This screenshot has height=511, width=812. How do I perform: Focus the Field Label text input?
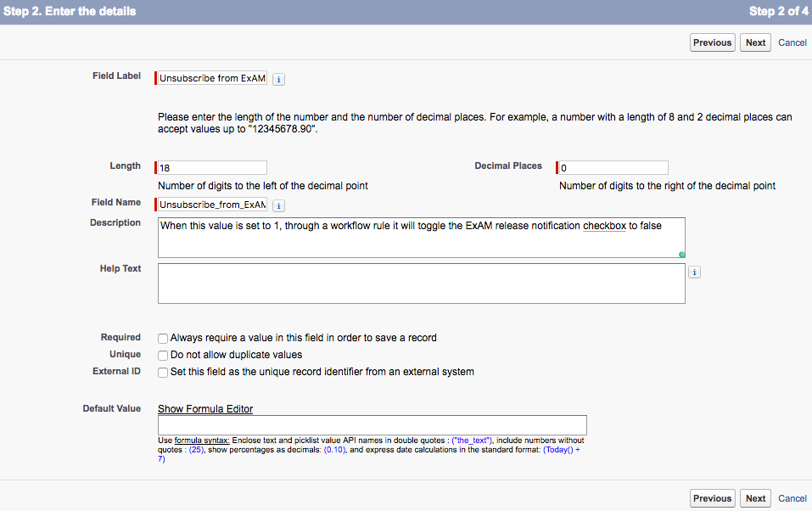tap(212, 78)
